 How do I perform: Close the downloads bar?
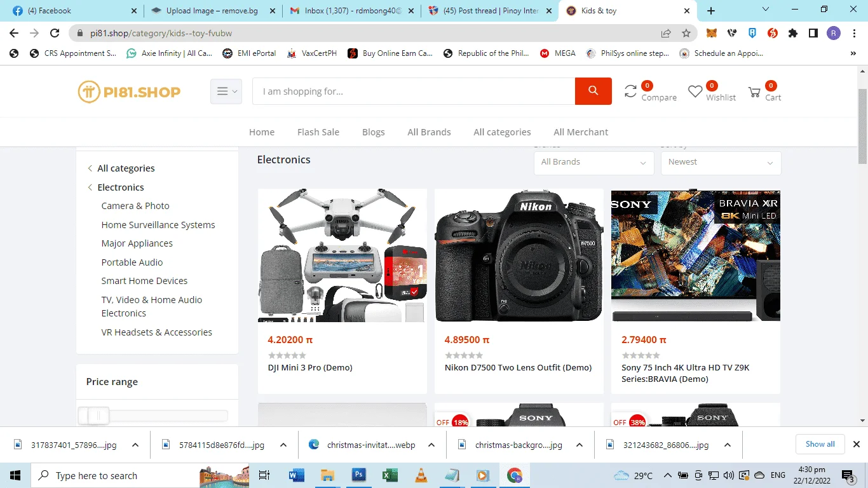pos(856,444)
